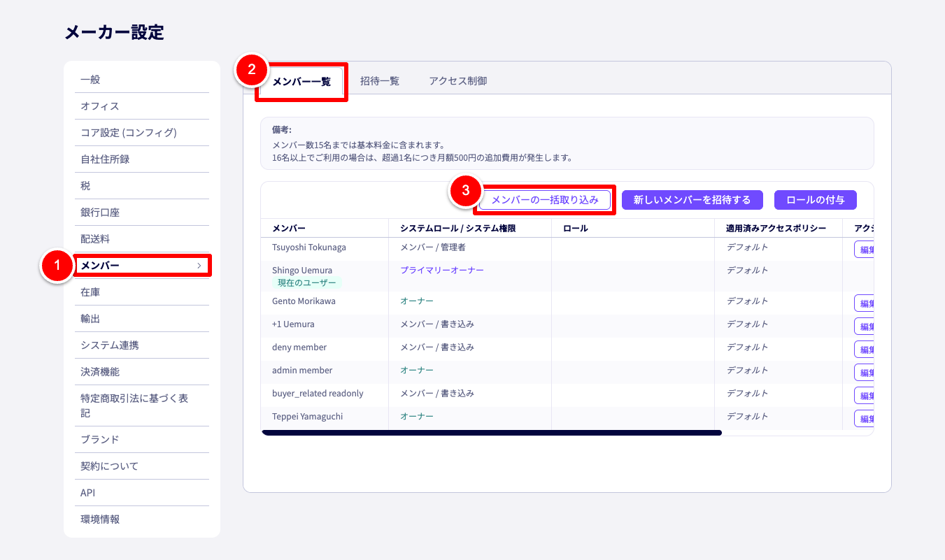The width and height of the screenshot is (945, 560).
Task: Select コア設定 (コンフィグ) sidebar item
Action: [129, 133]
